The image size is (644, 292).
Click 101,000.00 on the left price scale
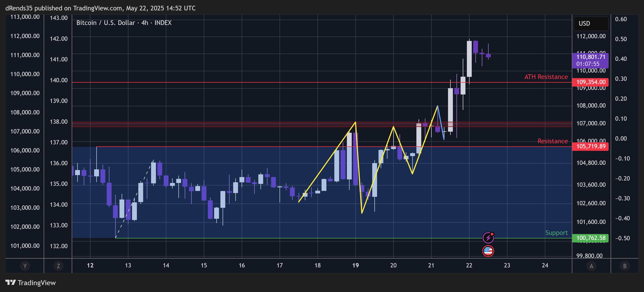coord(25,246)
